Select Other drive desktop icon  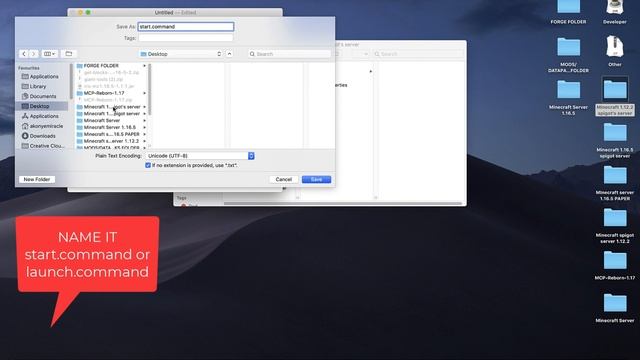pyautogui.click(x=615, y=51)
